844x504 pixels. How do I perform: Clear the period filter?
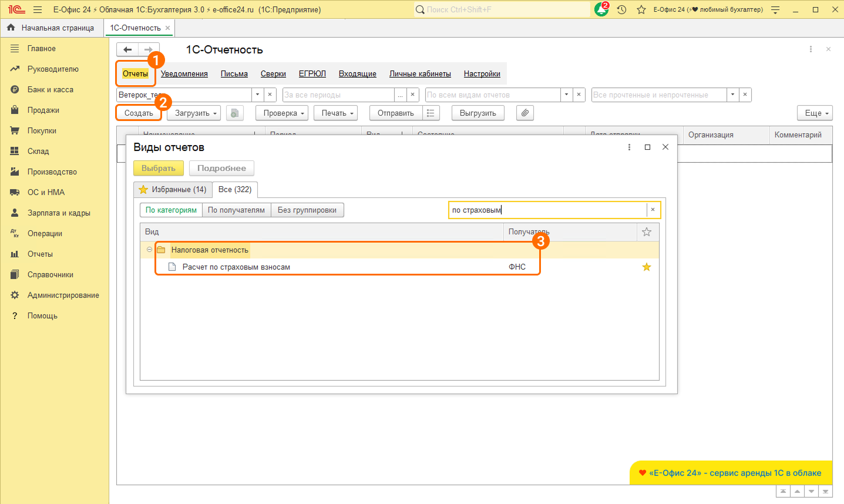pos(413,95)
